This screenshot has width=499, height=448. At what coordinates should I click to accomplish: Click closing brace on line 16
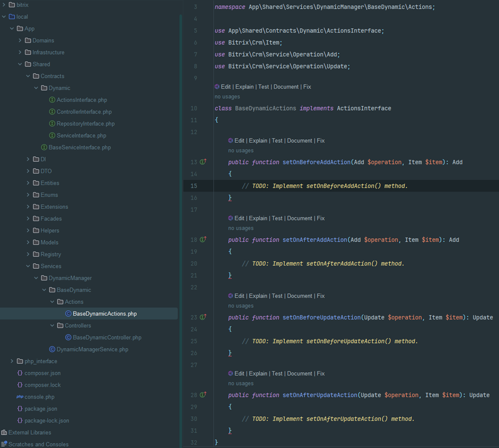coord(230,198)
